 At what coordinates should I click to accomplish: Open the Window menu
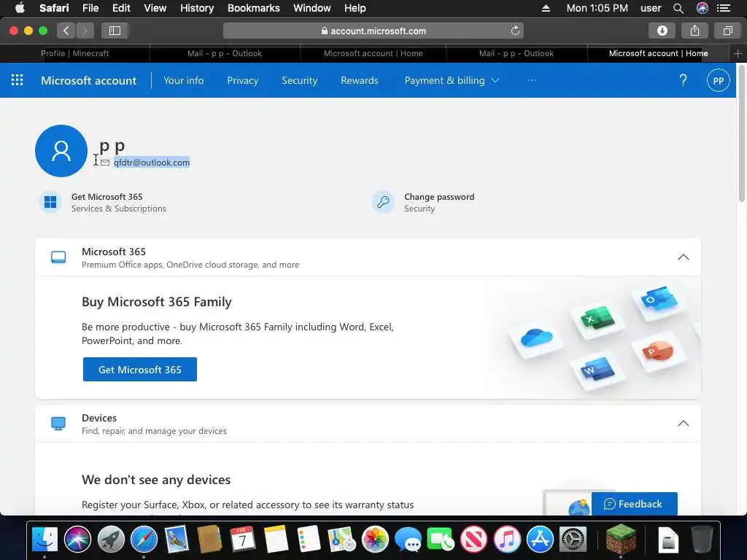(x=312, y=8)
